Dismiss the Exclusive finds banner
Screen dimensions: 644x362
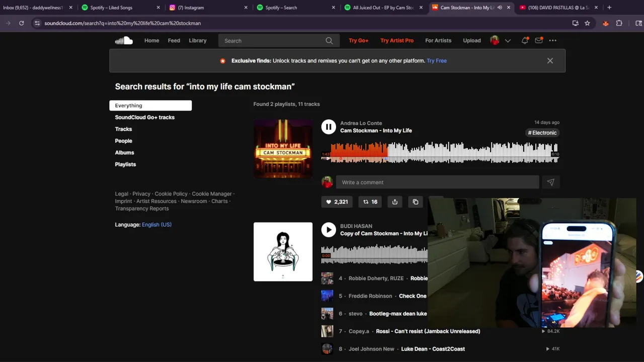pyautogui.click(x=550, y=61)
